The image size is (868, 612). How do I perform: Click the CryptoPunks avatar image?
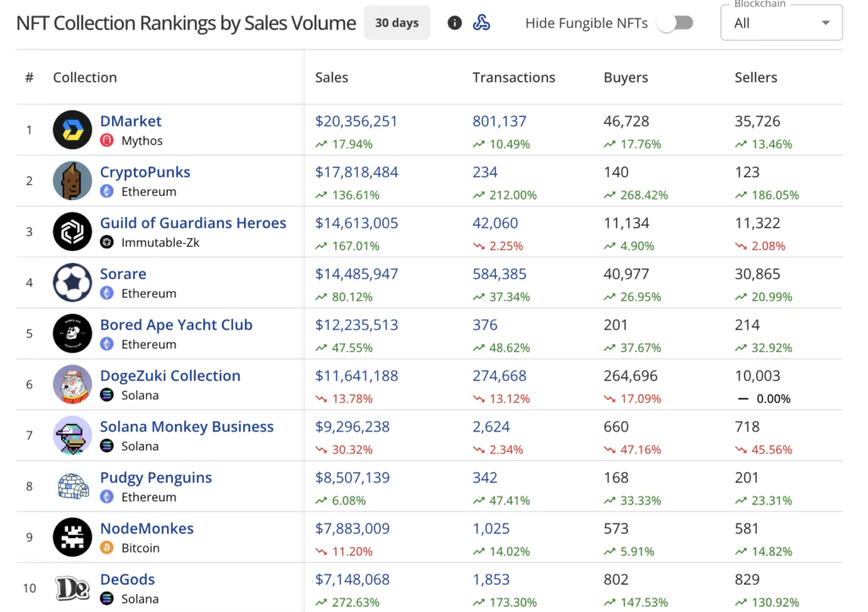click(72, 181)
